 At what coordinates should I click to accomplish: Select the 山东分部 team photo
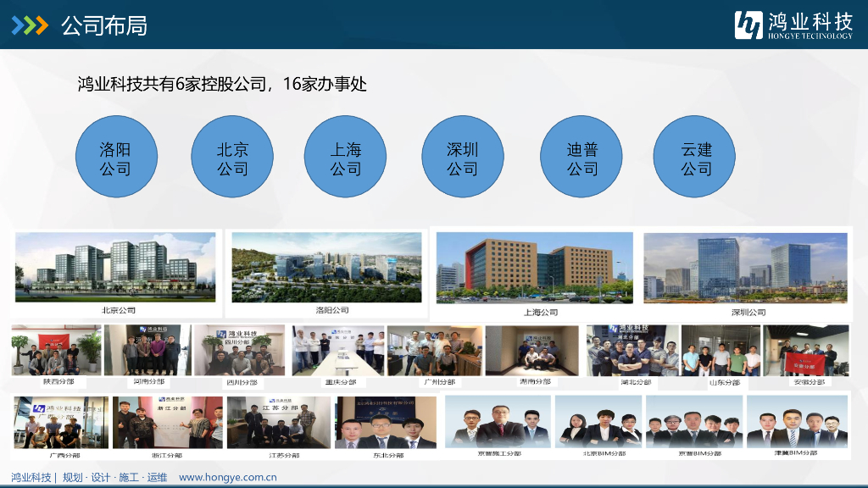point(721,351)
